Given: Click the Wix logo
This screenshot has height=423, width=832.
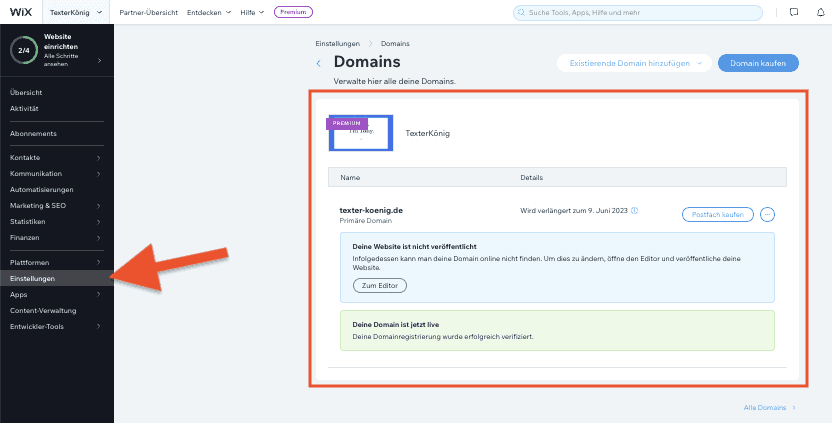Looking at the screenshot, I should pyautogui.click(x=21, y=12).
